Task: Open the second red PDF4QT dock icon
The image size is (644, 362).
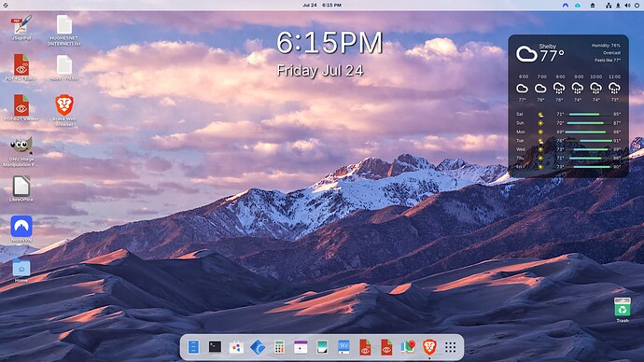Action: click(x=386, y=347)
